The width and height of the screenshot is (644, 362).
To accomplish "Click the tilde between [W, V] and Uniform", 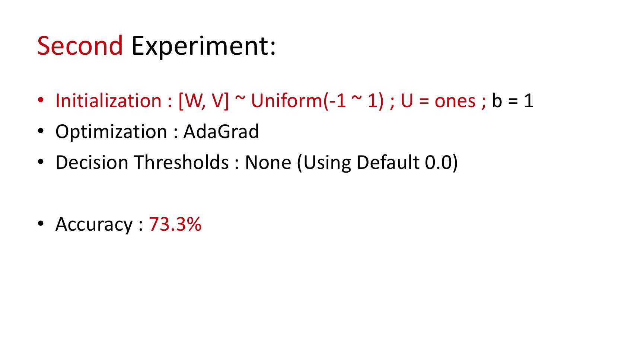I will [x=240, y=99].
